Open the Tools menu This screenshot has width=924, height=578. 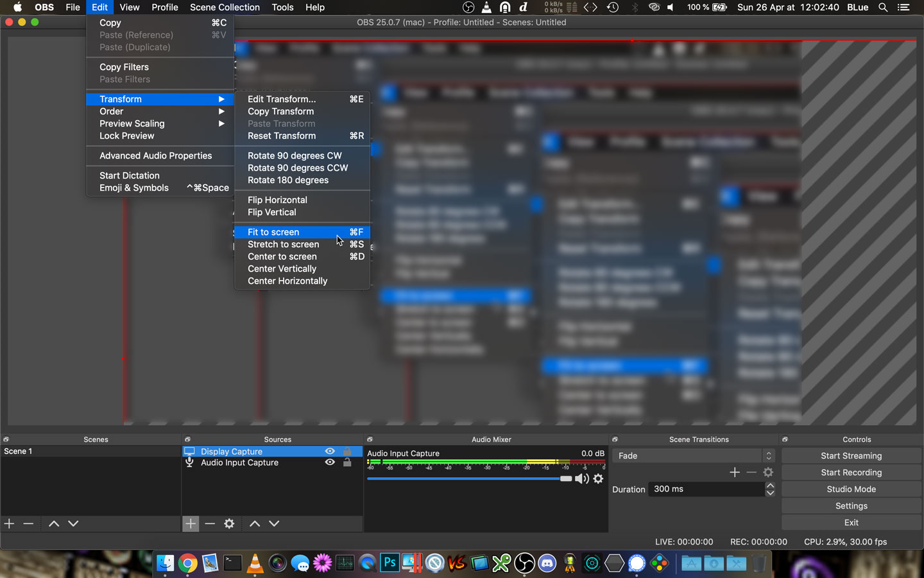coord(282,7)
